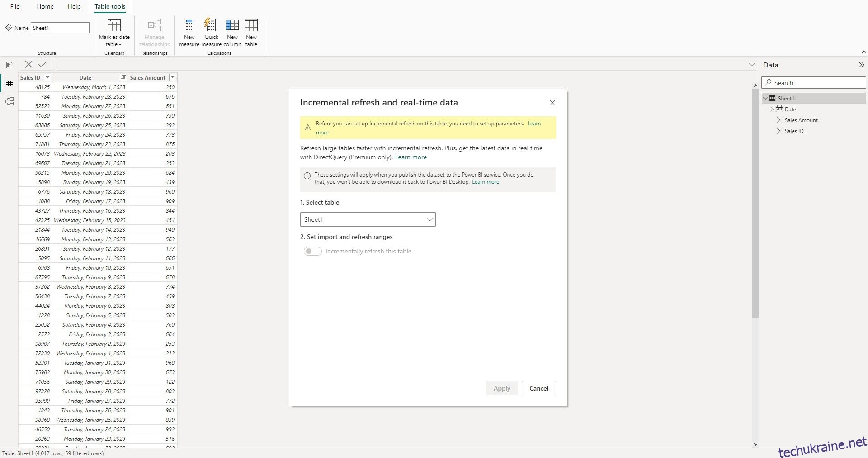The image size is (868, 458).
Task: Click cell Tuesday, February 14, 2023
Action: pyautogui.click(x=90, y=230)
